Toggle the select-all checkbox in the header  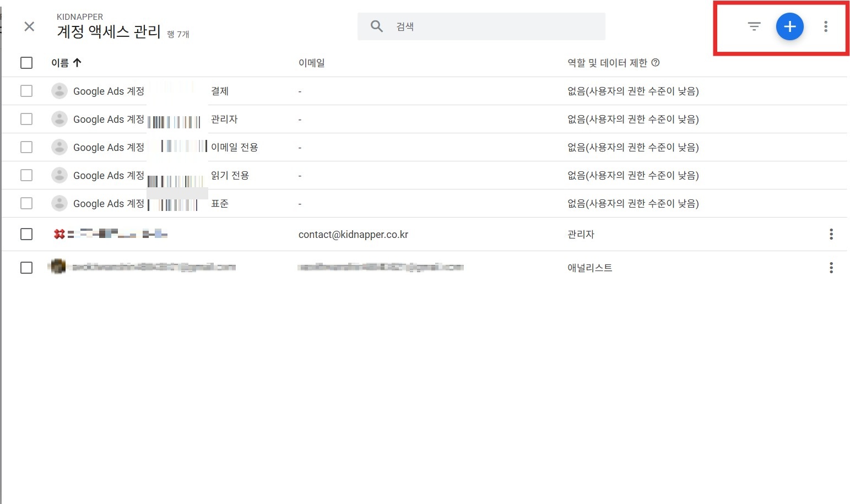[26, 62]
